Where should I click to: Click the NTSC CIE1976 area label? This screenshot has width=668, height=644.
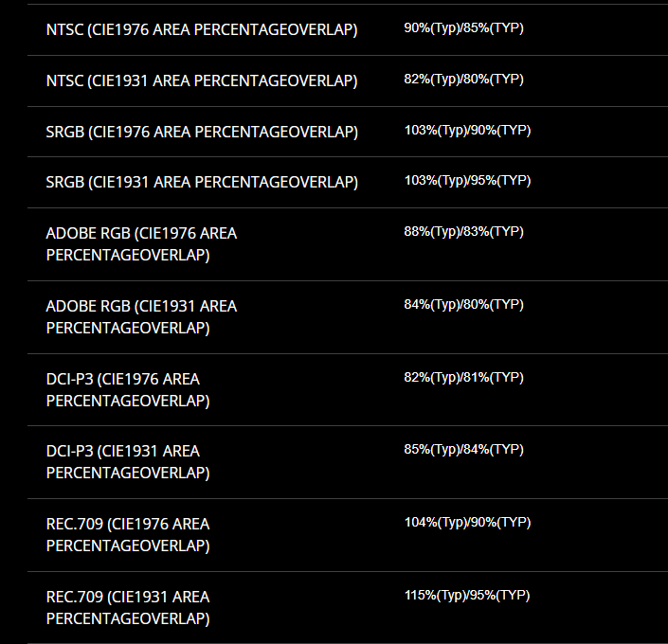pyautogui.click(x=201, y=30)
